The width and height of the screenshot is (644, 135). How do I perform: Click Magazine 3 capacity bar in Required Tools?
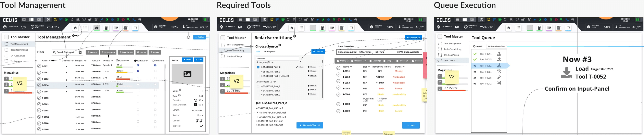pyautogui.click(x=238, y=93)
